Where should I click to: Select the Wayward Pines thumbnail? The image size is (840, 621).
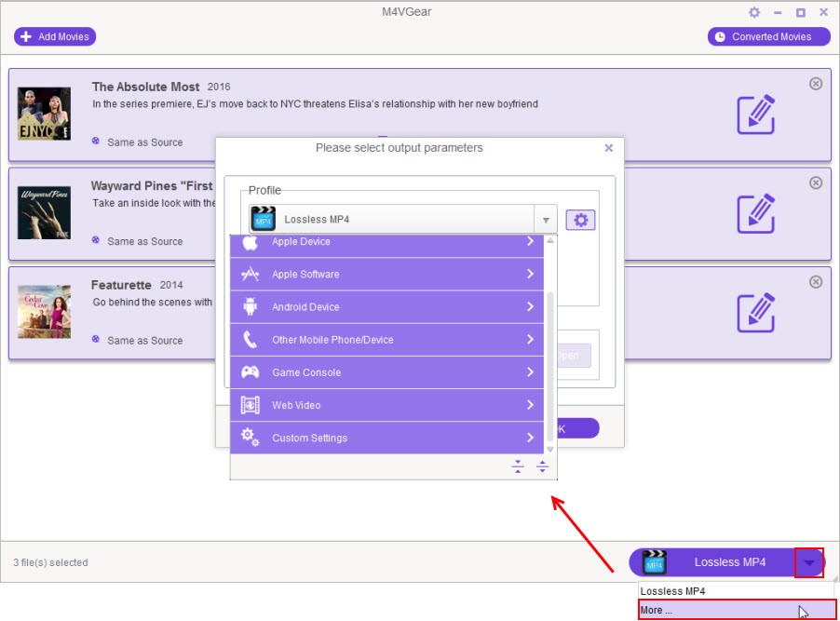pyautogui.click(x=44, y=212)
